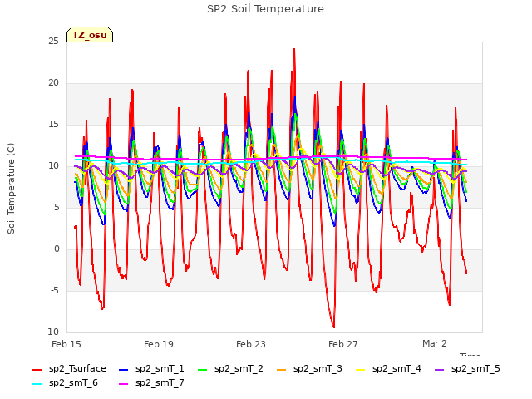Click the magenta sp2_smT_7 legend marker
This screenshot has height=399, width=532.
point(124,384)
